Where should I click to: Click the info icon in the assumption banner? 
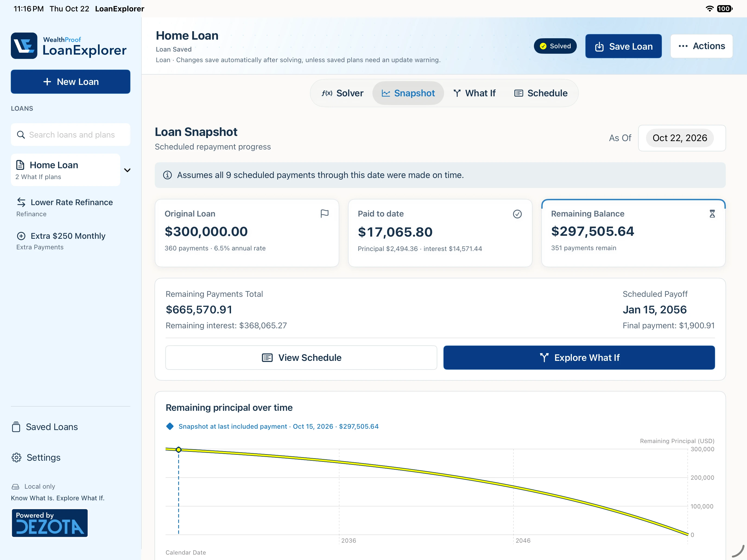coord(167,175)
